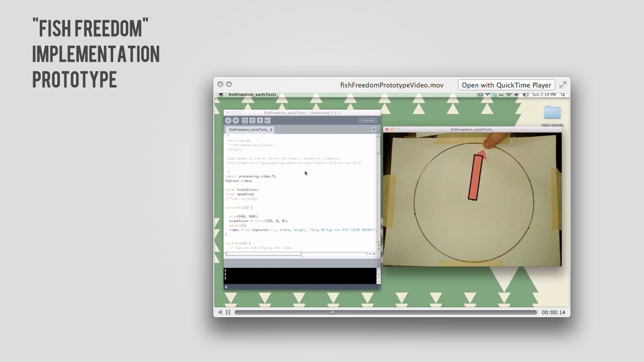This screenshot has height=362, width=644.
Task: Click the Open sketch arrow icon
Action: pyautogui.click(x=253, y=121)
